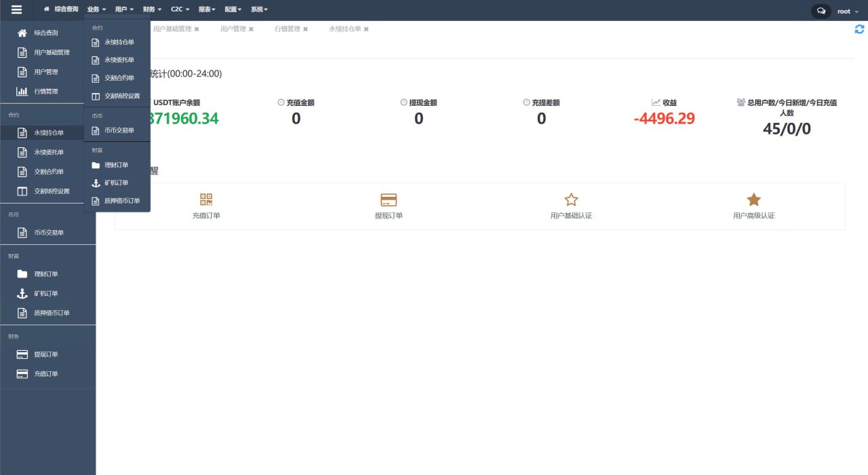Open the 配置 dropdown in top navigation

pos(233,9)
